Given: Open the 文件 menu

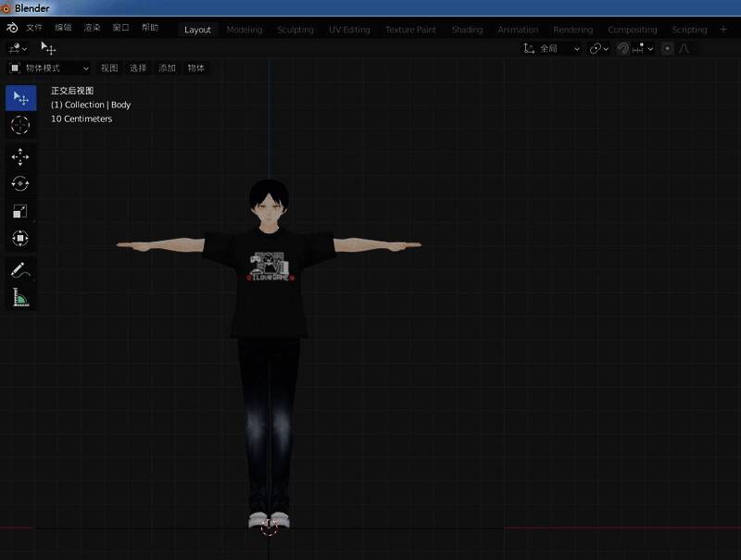Looking at the screenshot, I should click(x=35, y=29).
